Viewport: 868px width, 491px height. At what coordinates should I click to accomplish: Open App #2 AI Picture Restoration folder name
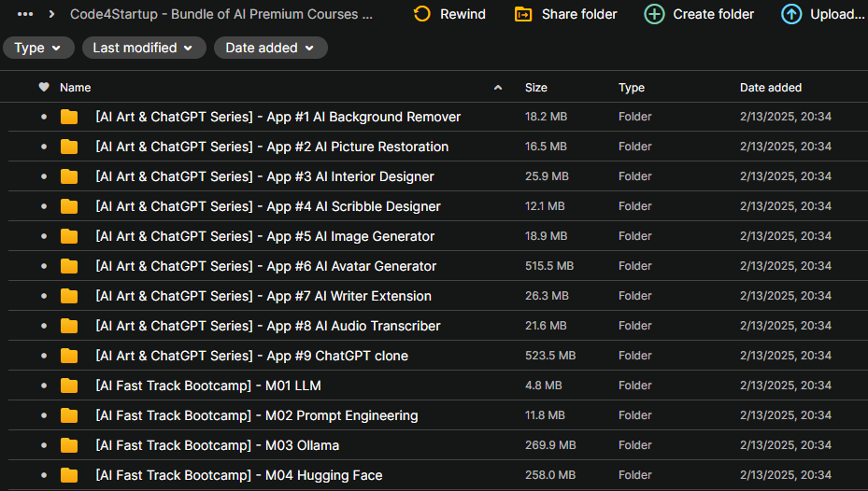(x=272, y=147)
